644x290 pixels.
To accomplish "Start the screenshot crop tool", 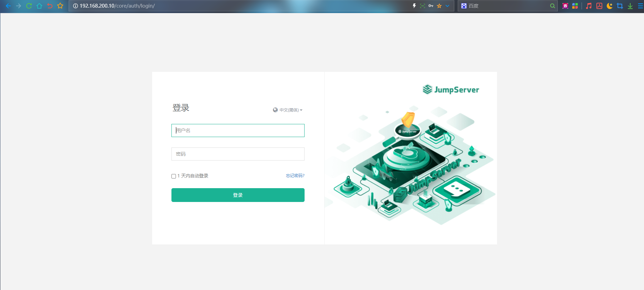I will pyautogui.click(x=620, y=6).
